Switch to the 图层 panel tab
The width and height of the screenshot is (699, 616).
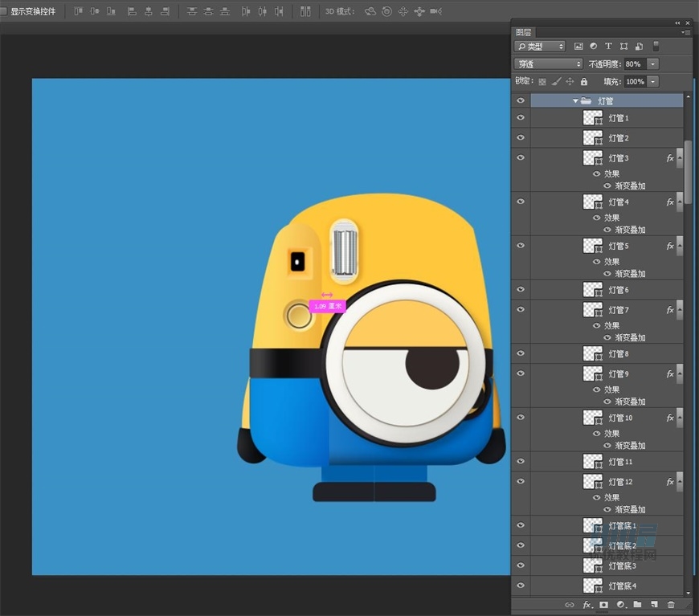click(524, 33)
